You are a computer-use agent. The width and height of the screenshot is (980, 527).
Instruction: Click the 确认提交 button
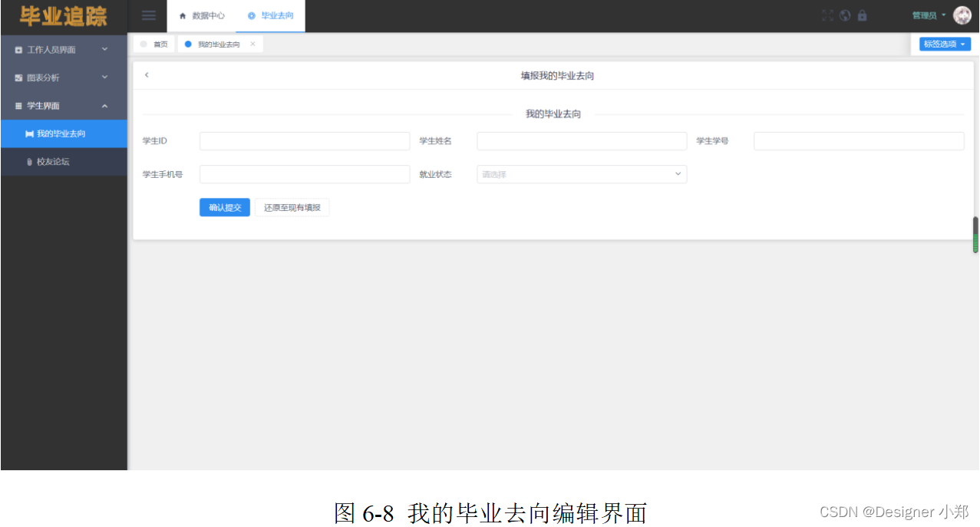225,208
